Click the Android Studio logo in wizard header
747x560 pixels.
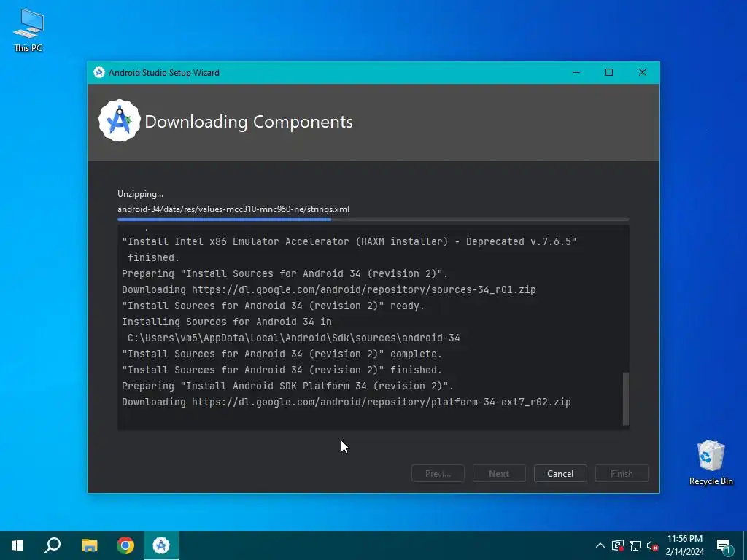119,121
